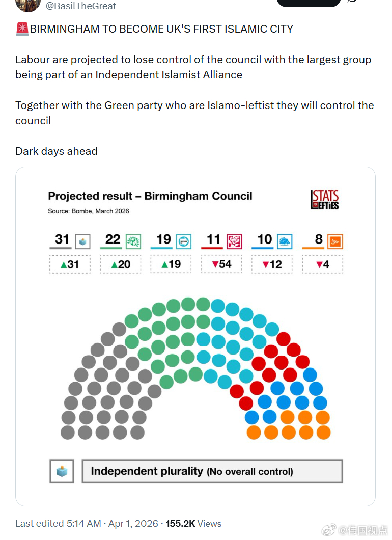This screenshot has height=540, width=392.
Task: Click the Liberal Democrat bird logo icon
Action: [335, 241]
